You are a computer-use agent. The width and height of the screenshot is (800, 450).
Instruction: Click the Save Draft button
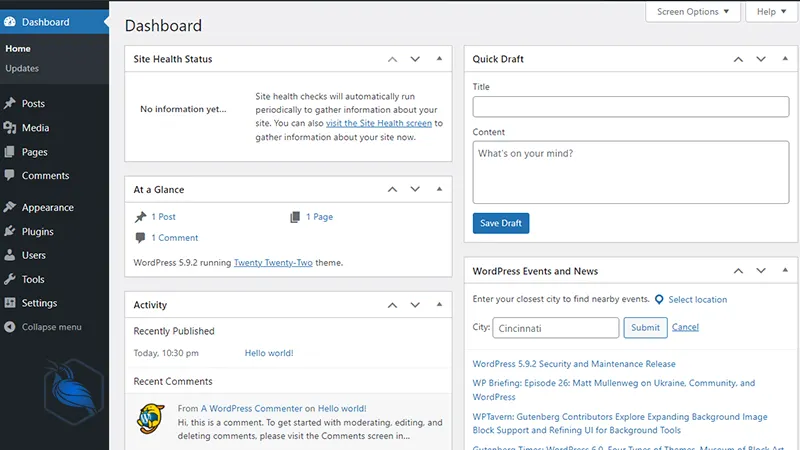[501, 223]
